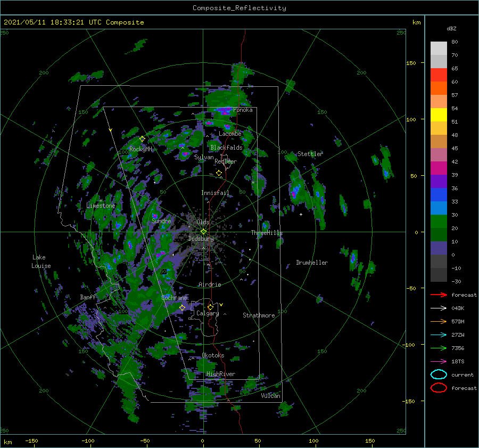479x448 pixels.
Task: Click the green 7356 arrow icon
Action: tap(439, 348)
